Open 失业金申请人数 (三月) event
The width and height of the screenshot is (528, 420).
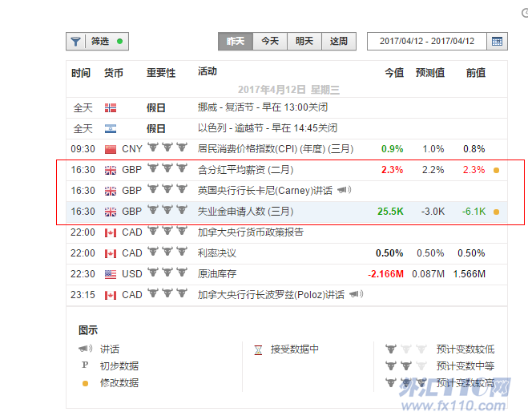[245, 211]
